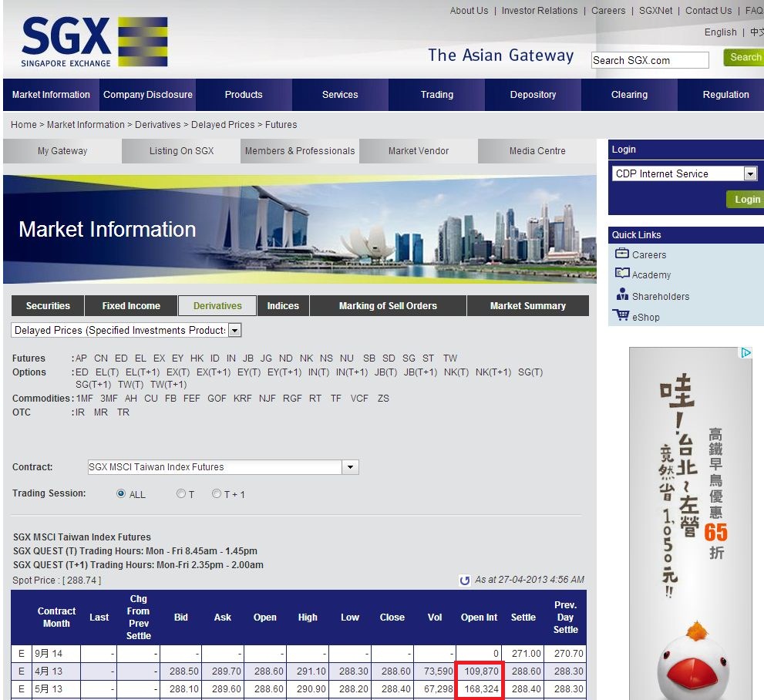Click the green Search button
Image resolution: width=764 pixels, height=700 pixels.
(x=744, y=58)
